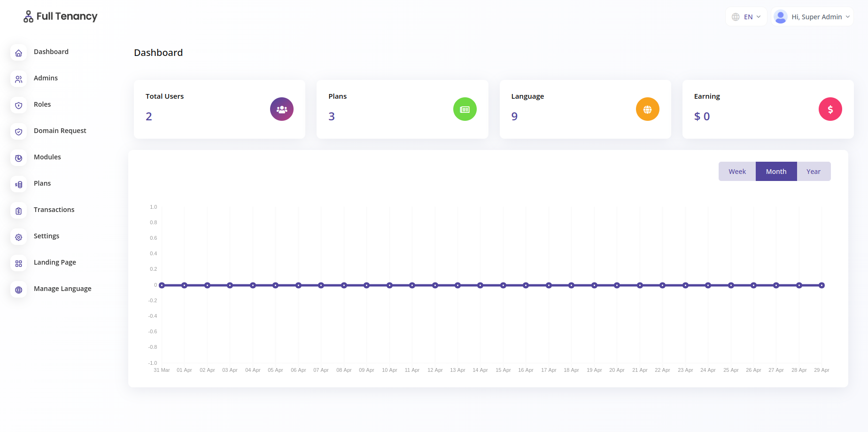This screenshot has height=432, width=868.
Task: Select the Year chart tab
Action: click(814, 171)
